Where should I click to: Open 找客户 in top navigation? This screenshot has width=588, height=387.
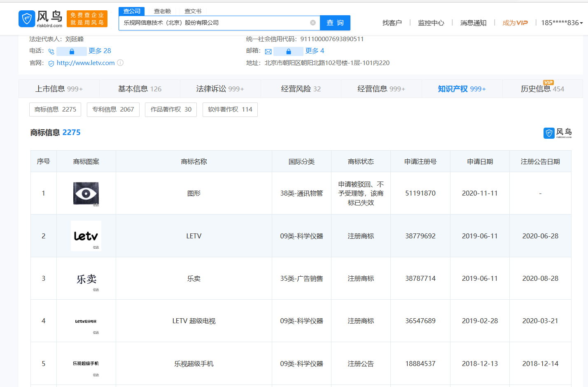392,23
